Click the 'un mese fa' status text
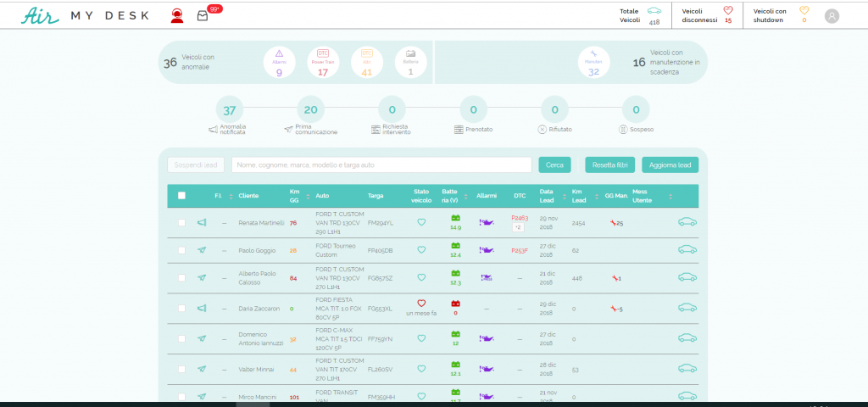Screen dimensions: 868x407 (x=421, y=314)
